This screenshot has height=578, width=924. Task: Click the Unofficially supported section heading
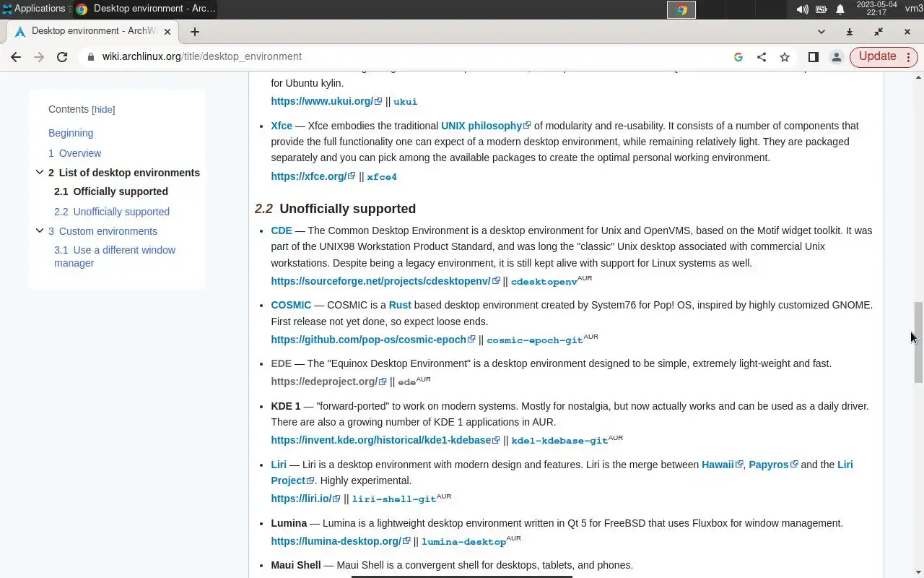[x=347, y=209]
